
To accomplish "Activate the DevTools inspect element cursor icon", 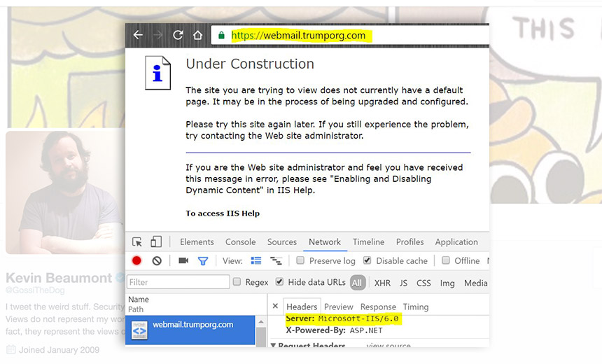I will pyautogui.click(x=137, y=242).
